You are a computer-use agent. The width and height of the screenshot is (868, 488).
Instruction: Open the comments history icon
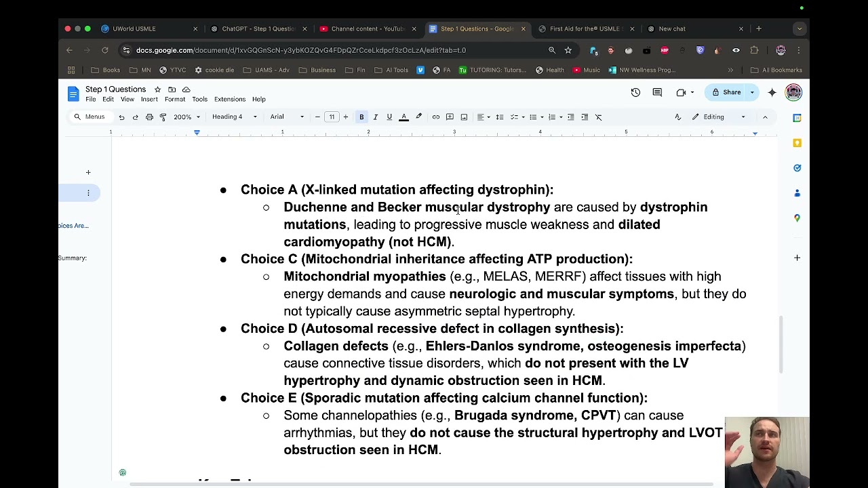coord(657,92)
